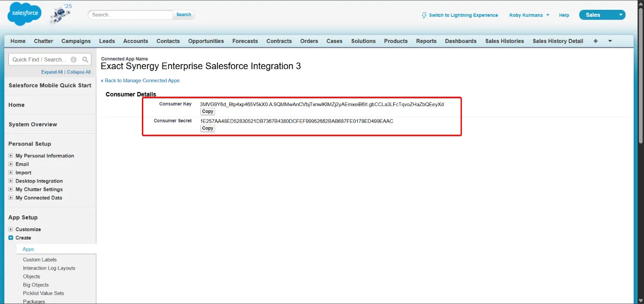Open the Opportunities tab
The image size is (644, 304).
[x=206, y=41]
